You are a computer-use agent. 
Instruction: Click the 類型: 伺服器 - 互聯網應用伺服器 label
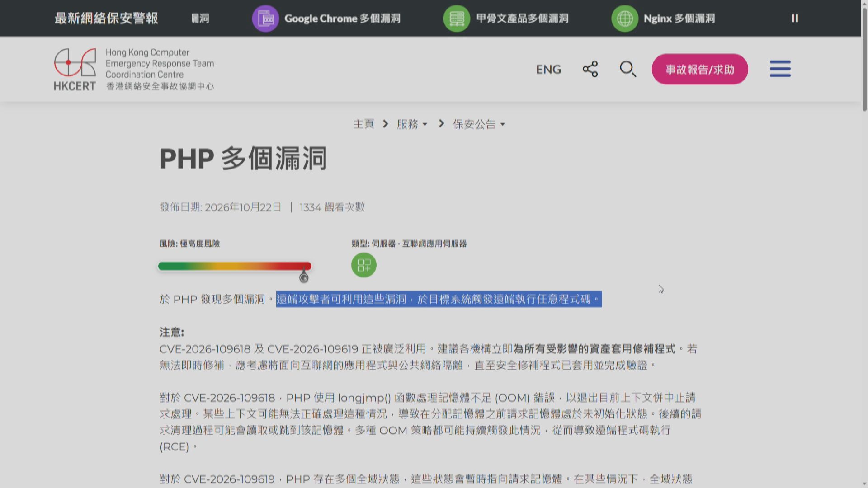tap(409, 244)
